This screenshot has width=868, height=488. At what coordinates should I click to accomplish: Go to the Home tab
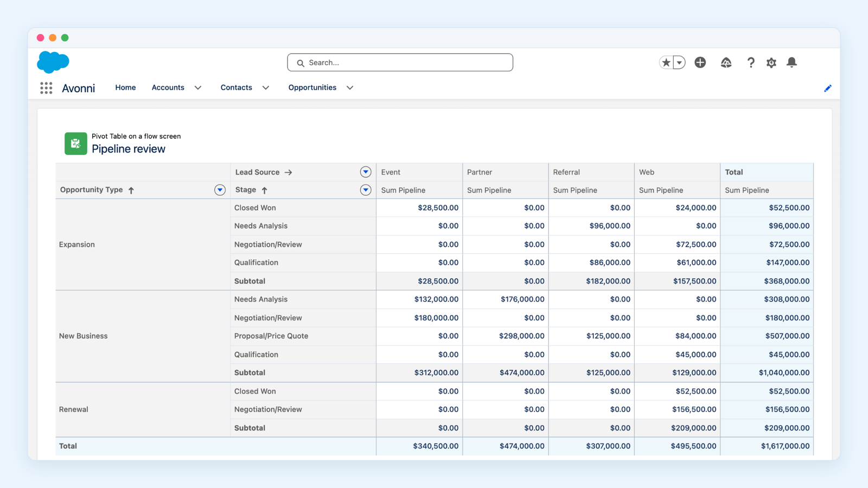[x=125, y=87]
